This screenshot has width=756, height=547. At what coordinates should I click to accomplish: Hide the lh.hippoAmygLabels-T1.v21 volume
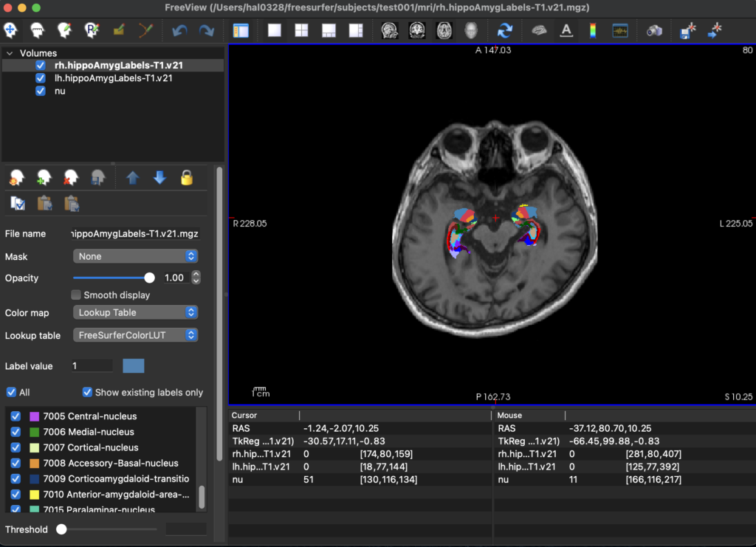(x=41, y=78)
